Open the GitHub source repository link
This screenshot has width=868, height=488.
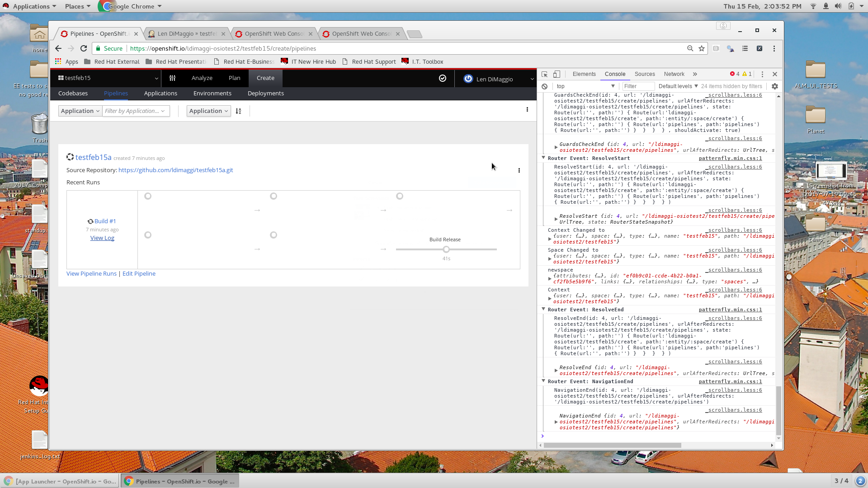coord(175,170)
